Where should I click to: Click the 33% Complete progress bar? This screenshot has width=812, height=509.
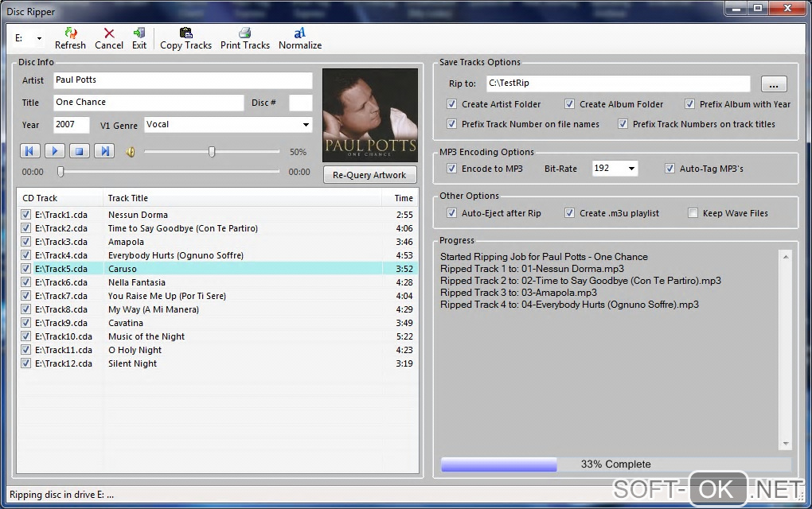pyautogui.click(x=615, y=464)
